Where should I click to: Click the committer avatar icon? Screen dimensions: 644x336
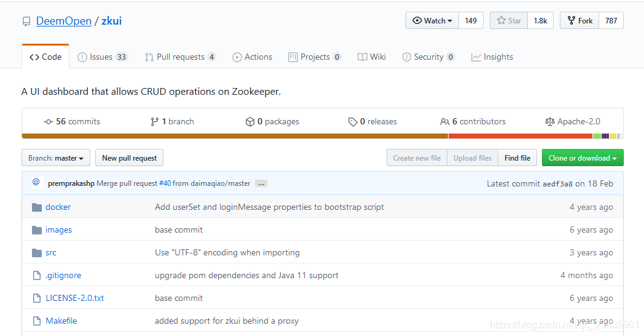pyautogui.click(x=36, y=182)
